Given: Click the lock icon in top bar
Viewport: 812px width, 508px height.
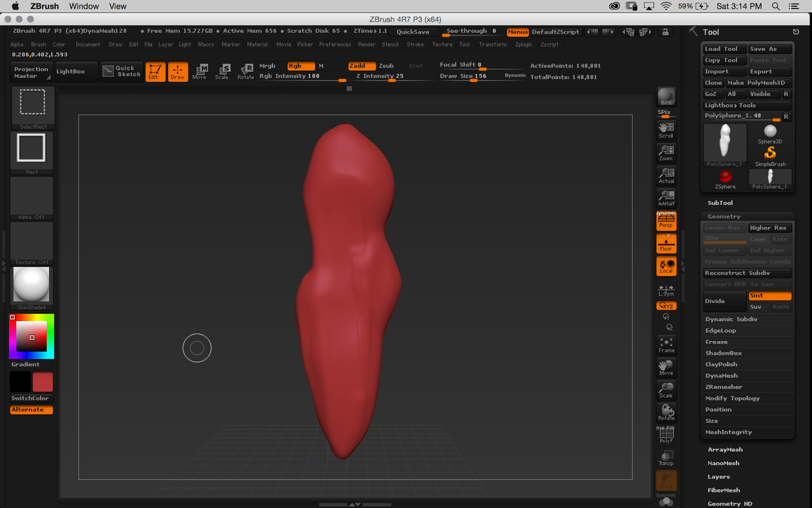Looking at the screenshot, I should coord(665,31).
